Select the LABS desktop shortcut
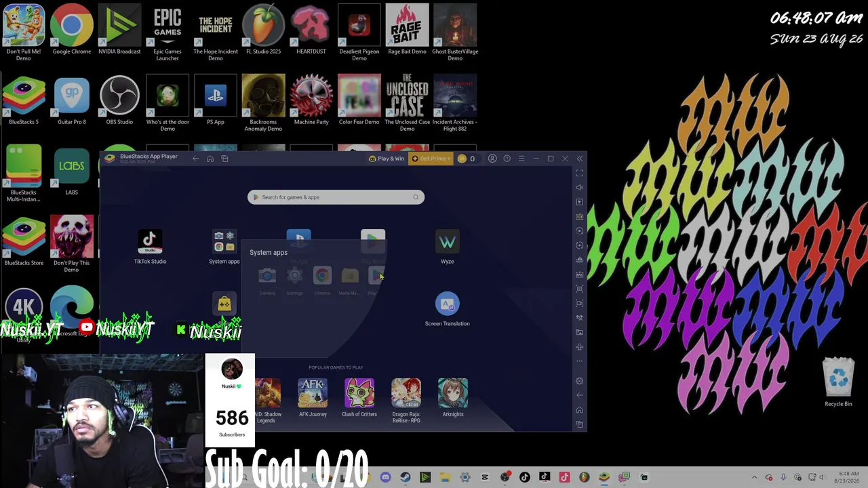 point(72,171)
